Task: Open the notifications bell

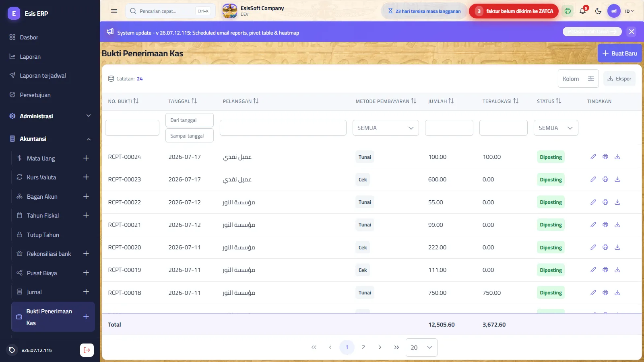Action: coord(583,11)
